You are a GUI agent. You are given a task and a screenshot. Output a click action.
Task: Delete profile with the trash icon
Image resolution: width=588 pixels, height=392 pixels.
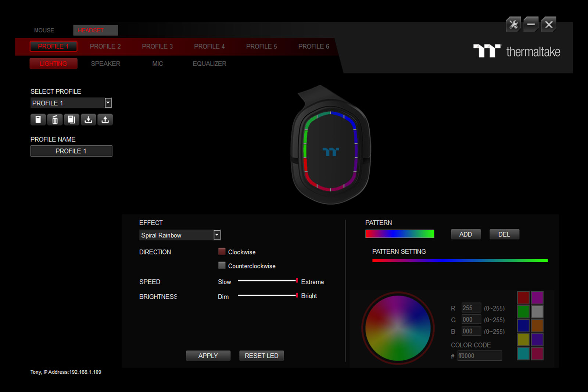tap(55, 120)
